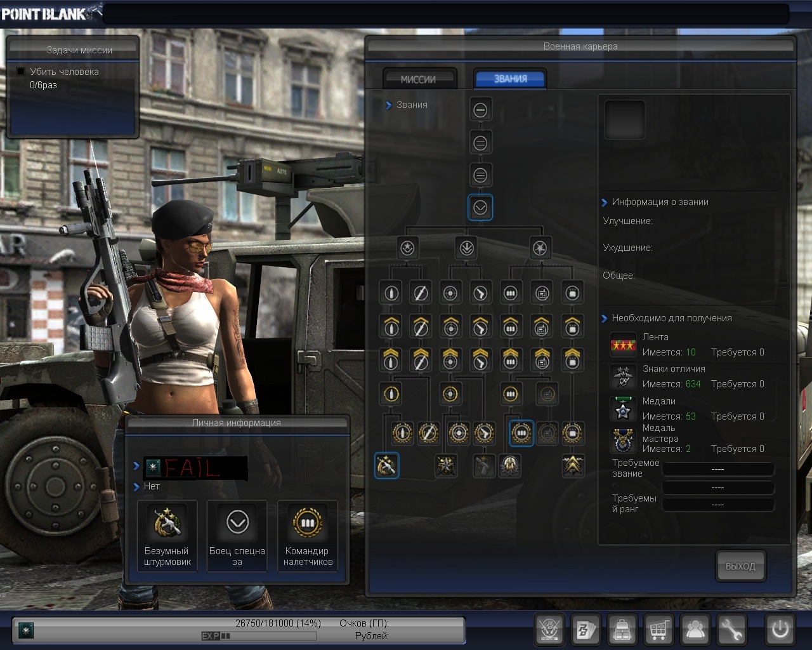The width and height of the screenshot is (812, 650).
Task: Click the Задачи миссии panel title
Action: tap(79, 50)
